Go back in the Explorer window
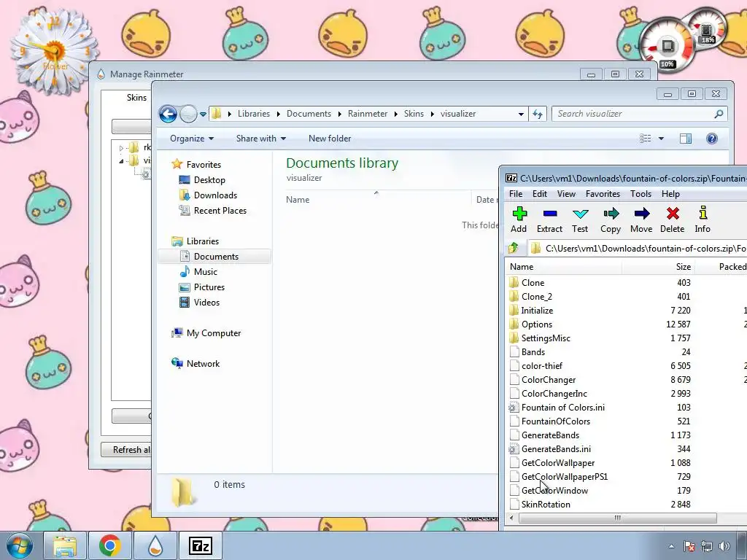The image size is (747, 560). (x=168, y=114)
